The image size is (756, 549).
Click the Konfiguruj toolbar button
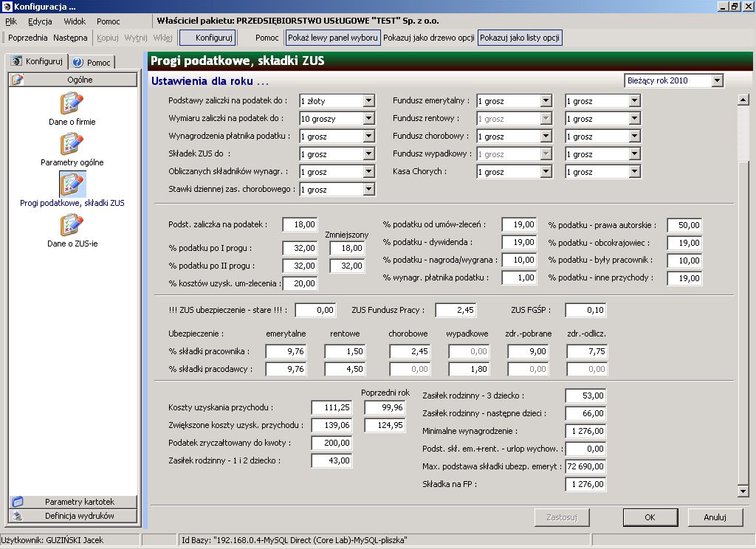pyautogui.click(x=207, y=38)
